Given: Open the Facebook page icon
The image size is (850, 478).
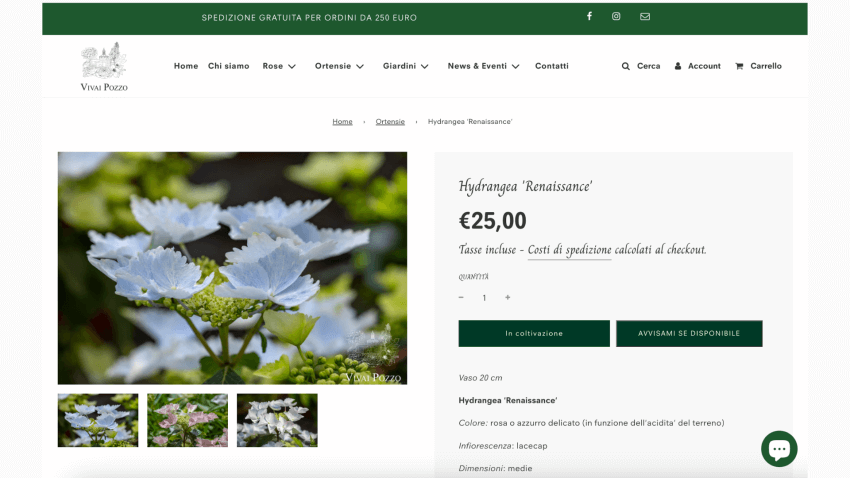Looking at the screenshot, I should click(589, 16).
